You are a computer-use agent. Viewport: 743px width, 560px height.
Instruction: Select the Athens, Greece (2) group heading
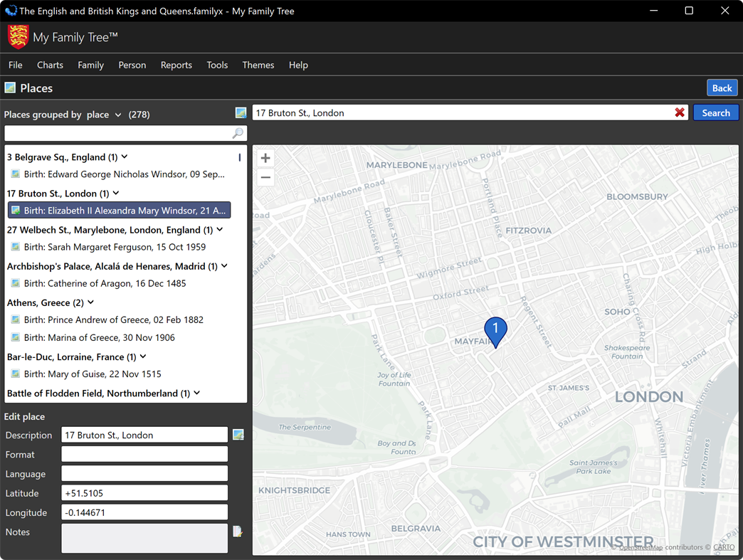tap(46, 302)
